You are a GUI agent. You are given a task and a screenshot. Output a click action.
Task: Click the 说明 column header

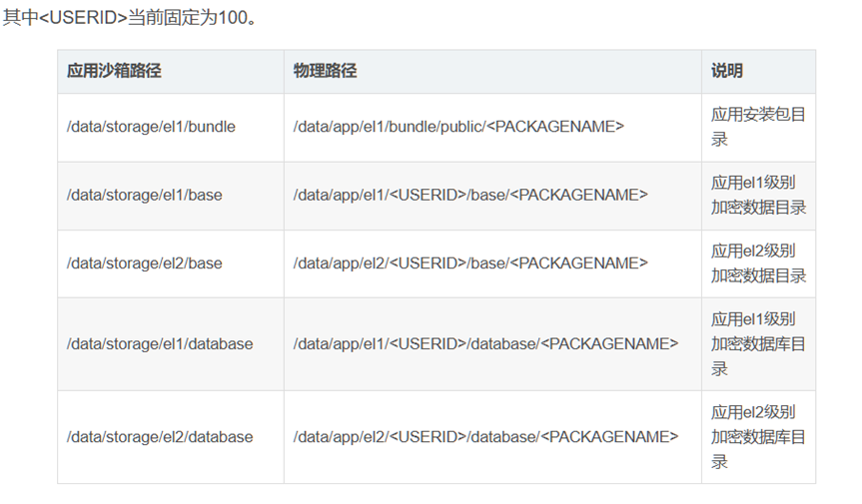tap(727, 71)
